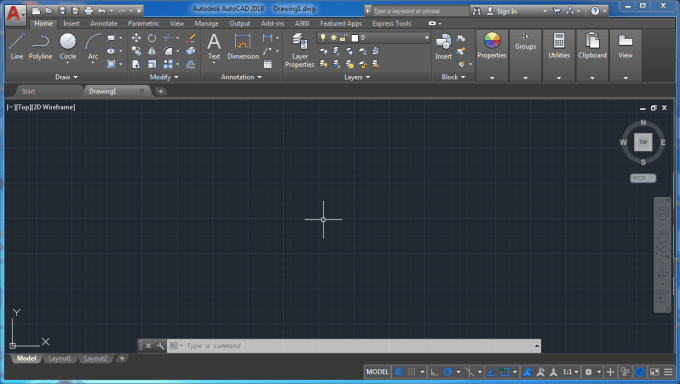Screen dimensions: 680x384
Task: Click the Create Block icon
Action: coord(461,39)
